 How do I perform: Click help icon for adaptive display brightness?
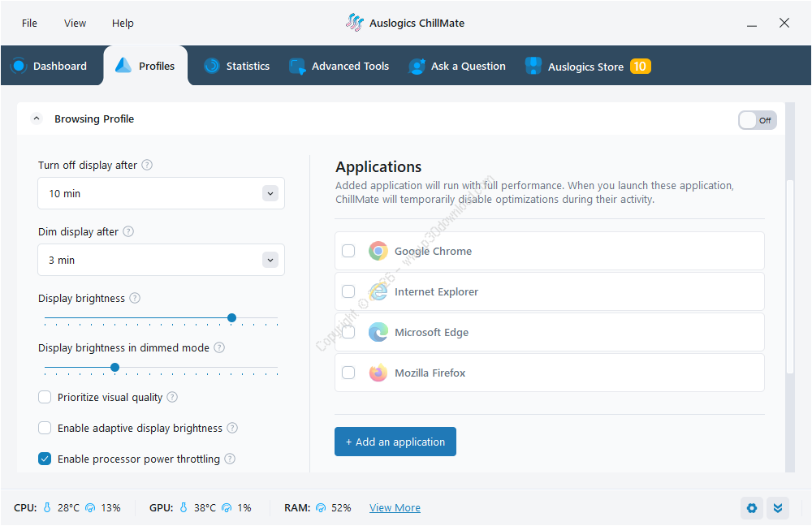click(232, 428)
